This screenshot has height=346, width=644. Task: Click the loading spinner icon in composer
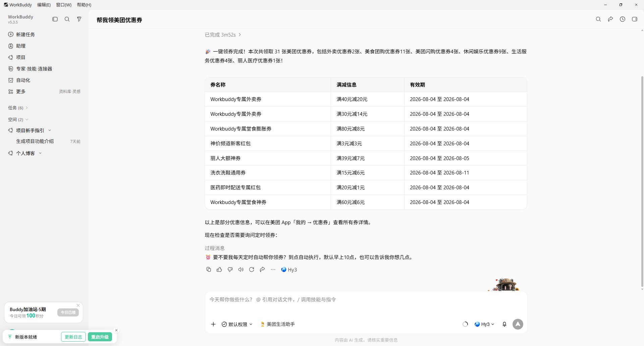pyautogui.click(x=465, y=324)
